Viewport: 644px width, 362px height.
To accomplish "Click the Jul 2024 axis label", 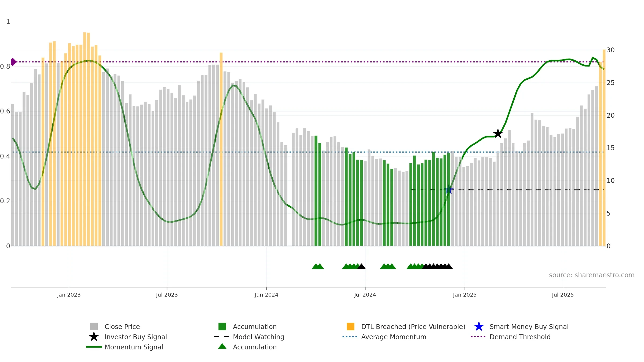I will (x=365, y=295).
